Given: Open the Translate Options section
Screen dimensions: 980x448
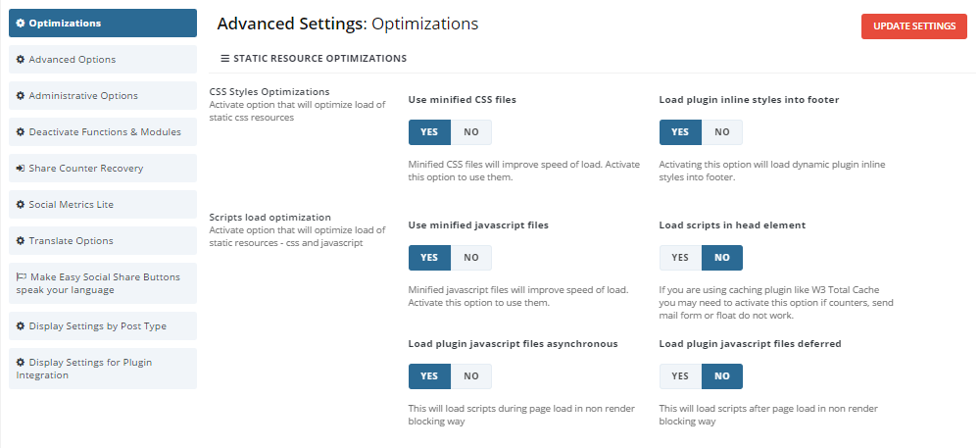Looking at the screenshot, I should click(71, 241).
